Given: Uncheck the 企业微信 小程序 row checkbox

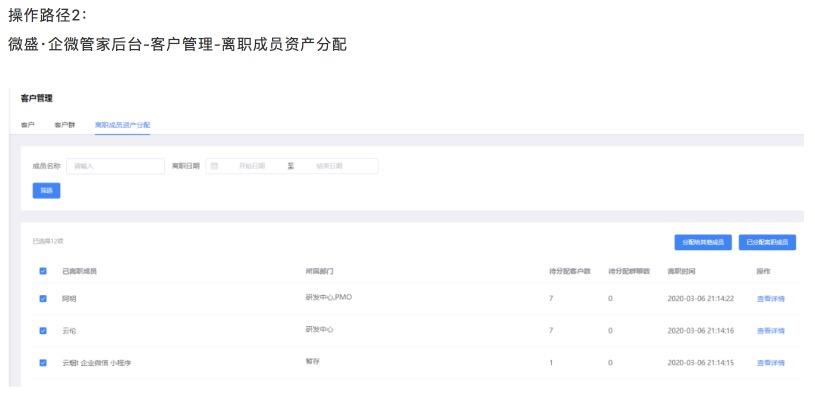Looking at the screenshot, I should (43, 363).
